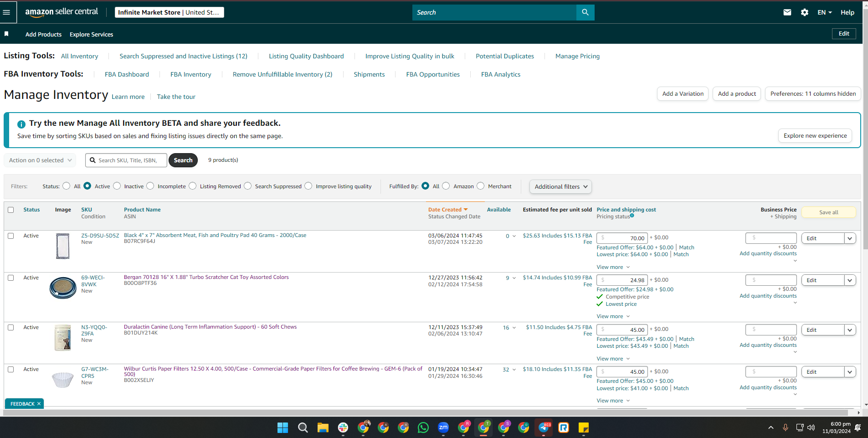Open the Wilbur Curtis paper filters image
Viewport: 868px width, 438px height.
coord(63,380)
